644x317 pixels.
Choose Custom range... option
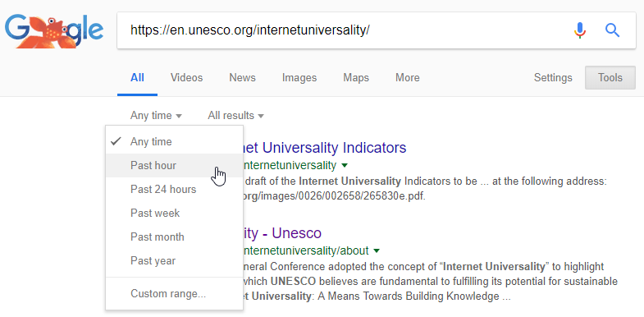[174, 294]
